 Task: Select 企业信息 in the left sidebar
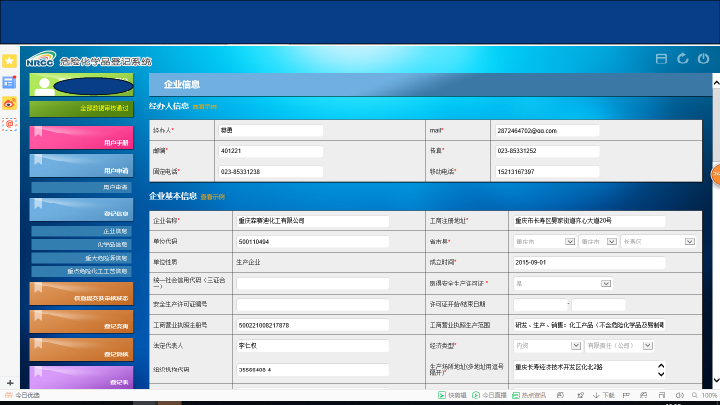click(x=80, y=231)
